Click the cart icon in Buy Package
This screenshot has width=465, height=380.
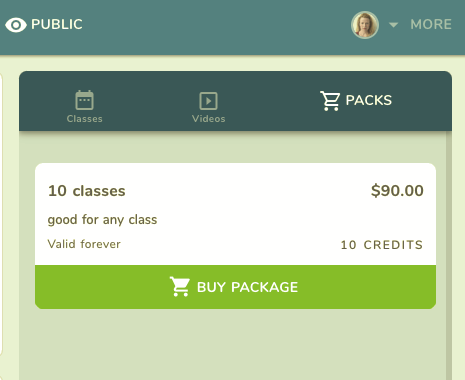pyautogui.click(x=180, y=287)
